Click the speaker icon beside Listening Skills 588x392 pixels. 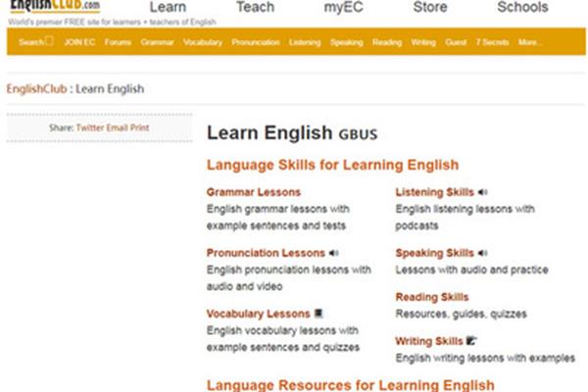(x=482, y=192)
